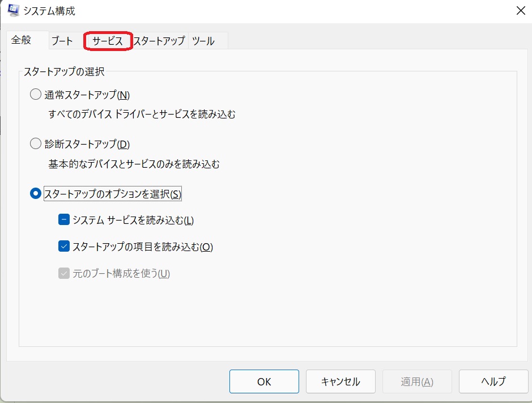Click 元のブート構成を使う checkbox
The height and width of the screenshot is (403, 532).
pyautogui.click(x=64, y=273)
